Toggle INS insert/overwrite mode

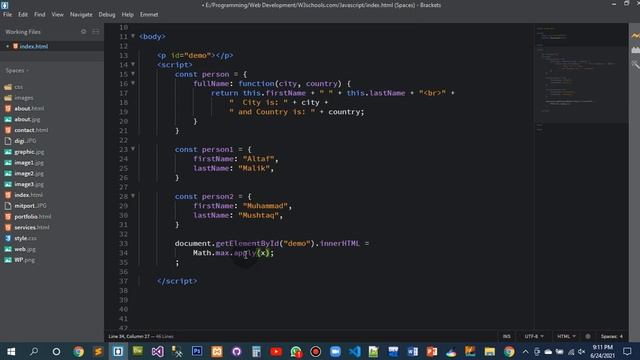pyautogui.click(x=507, y=336)
